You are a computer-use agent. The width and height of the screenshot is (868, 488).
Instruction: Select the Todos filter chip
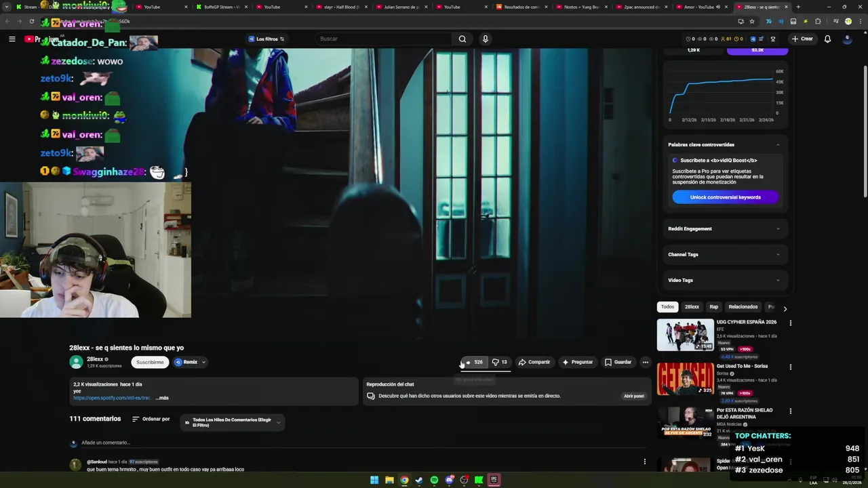tap(667, 307)
